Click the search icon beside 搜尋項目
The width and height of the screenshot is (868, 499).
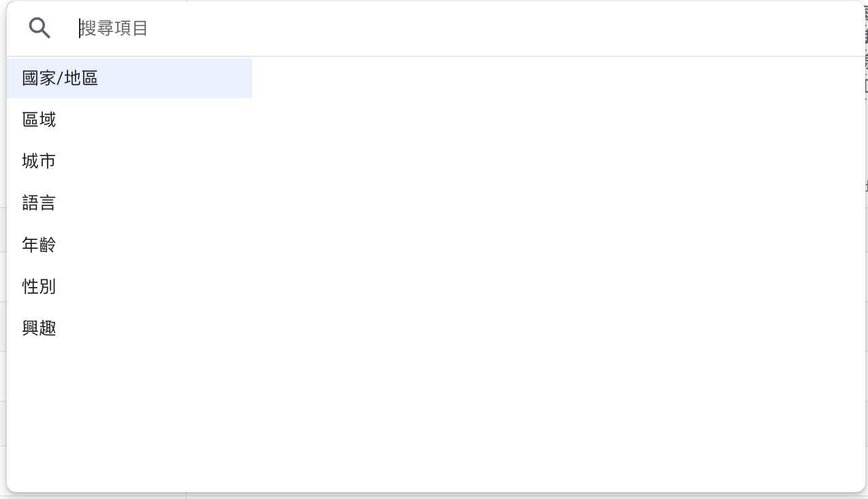[40, 28]
